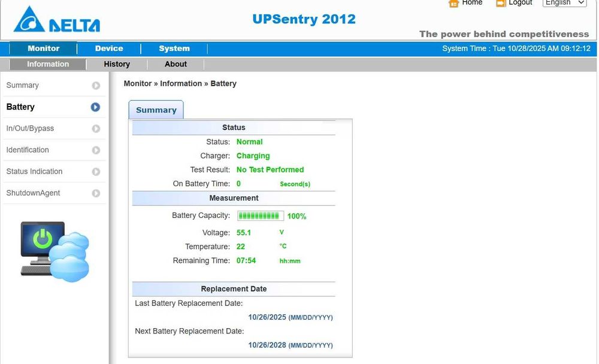Image resolution: width=599 pixels, height=364 pixels.
Task: Open the English language dropdown
Action: [565, 2]
